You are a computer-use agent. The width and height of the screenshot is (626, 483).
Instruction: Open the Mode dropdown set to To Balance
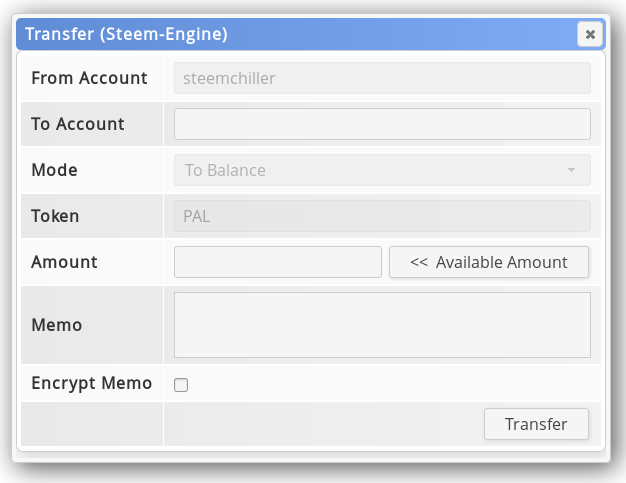[x=382, y=170]
